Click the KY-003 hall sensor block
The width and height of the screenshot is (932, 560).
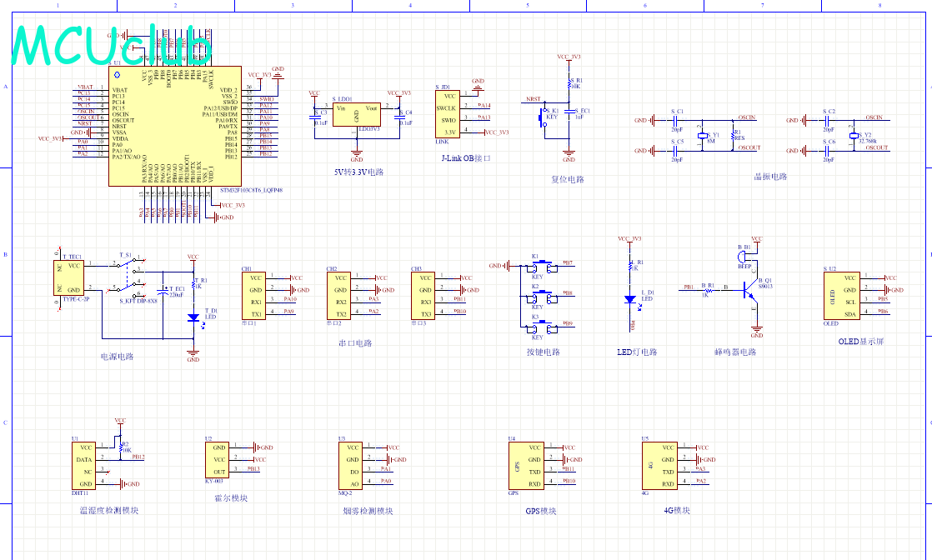tap(216, 459)
